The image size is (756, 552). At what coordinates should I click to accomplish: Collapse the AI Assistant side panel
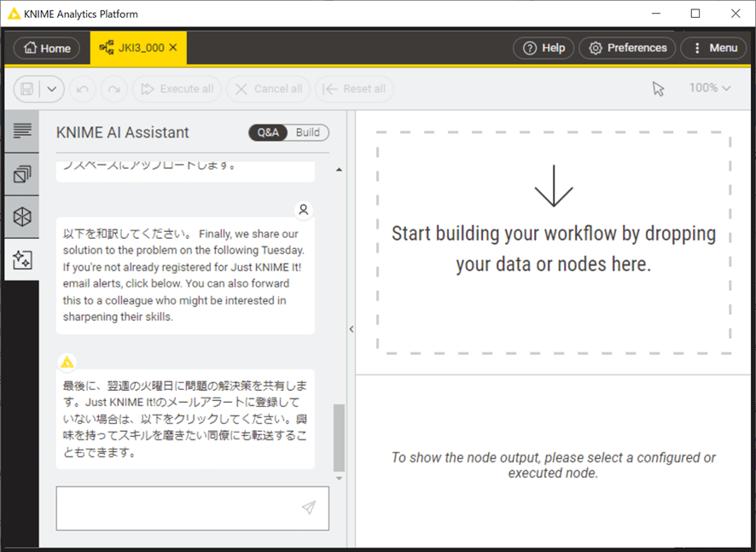[x=351, y=328]
